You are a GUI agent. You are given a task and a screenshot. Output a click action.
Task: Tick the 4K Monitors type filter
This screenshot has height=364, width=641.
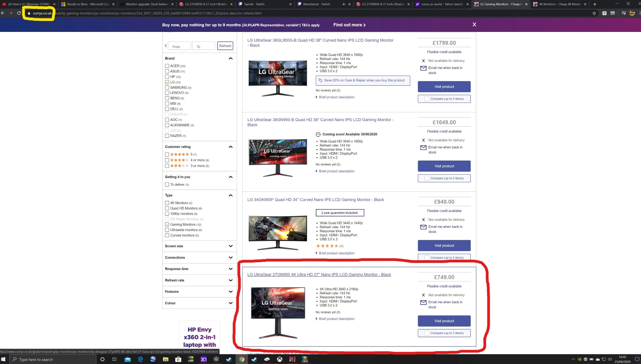167,203
